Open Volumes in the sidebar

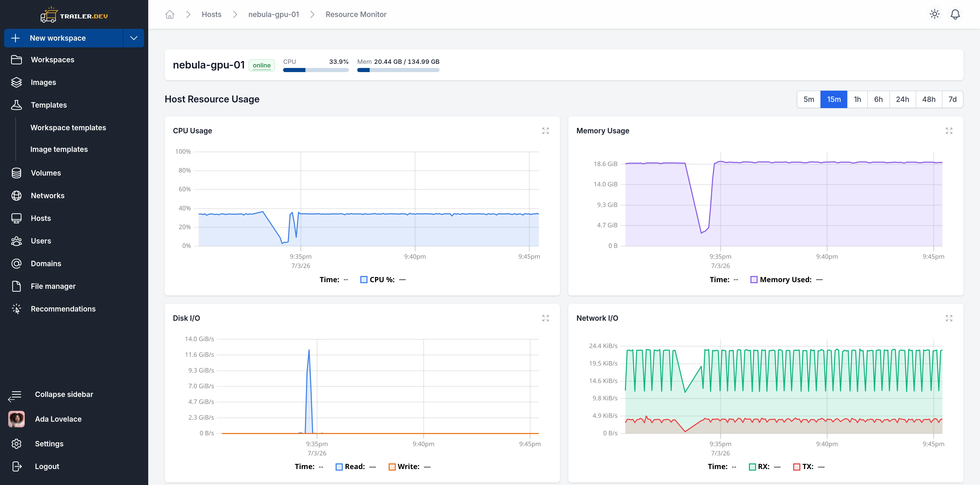(46, 173)
